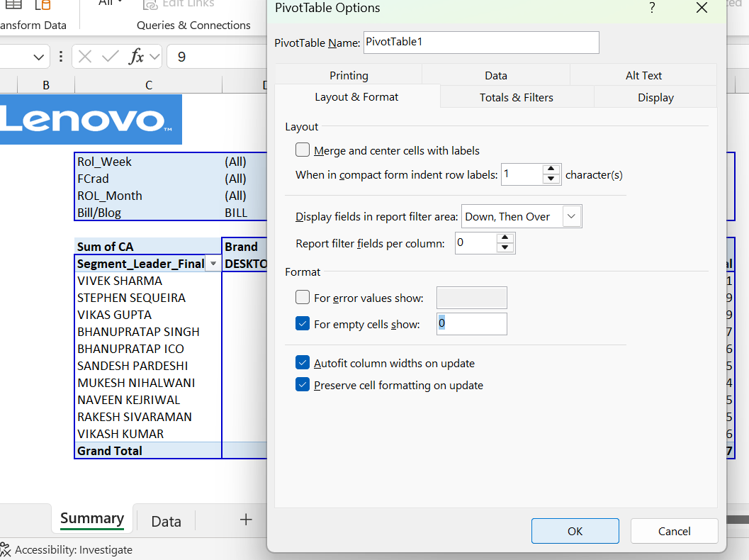Viewport: 749px width, 560px height.
Task: Increase indent row labels spinner up
Action: point(551,170)
